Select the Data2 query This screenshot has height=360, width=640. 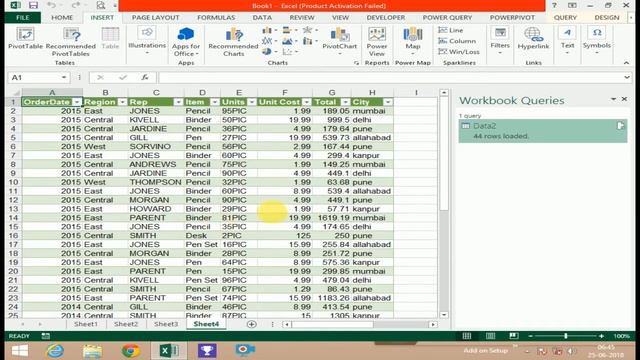point(542,131)
